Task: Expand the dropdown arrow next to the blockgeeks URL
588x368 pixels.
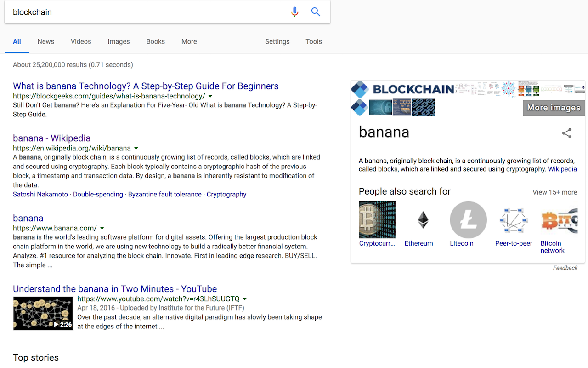Action: tap(209, 96)
